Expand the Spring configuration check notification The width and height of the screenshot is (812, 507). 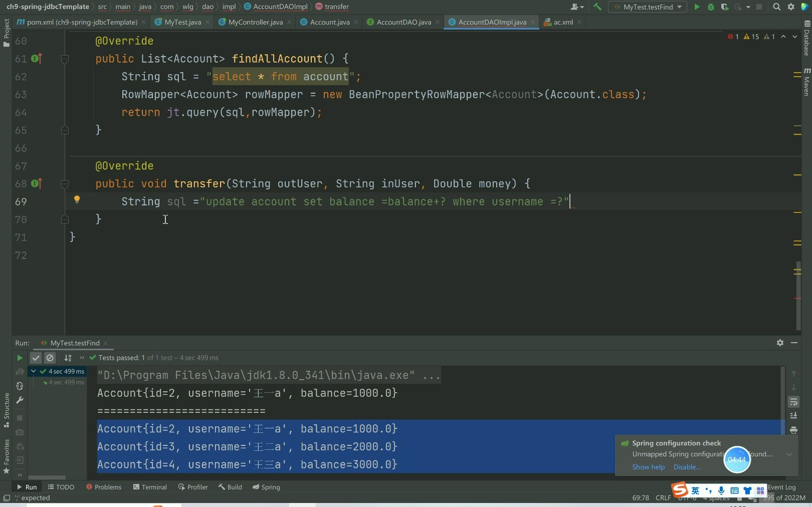pos(789,454)
